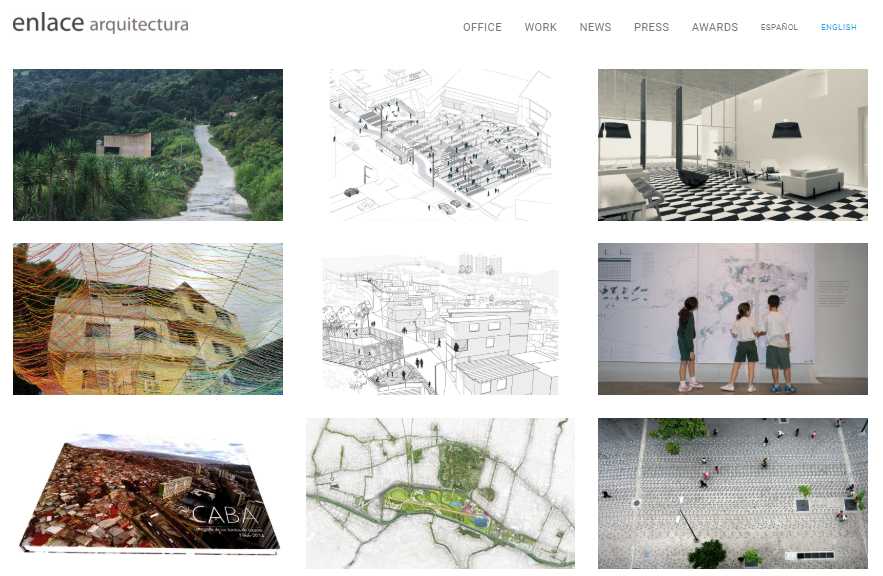Image resolution: width=883 pixels, height=576 pixels.
Task: Open the AWARDS page
Action: click(x=714, y=27)
